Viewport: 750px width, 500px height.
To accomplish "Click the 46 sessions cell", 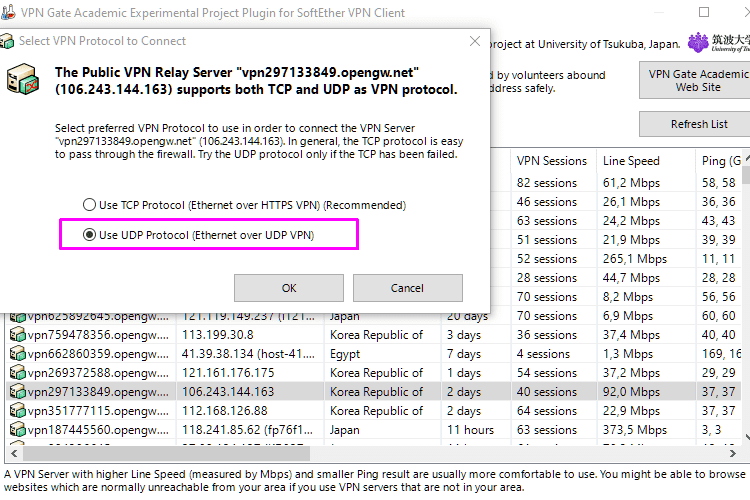I will pos(547,202).
